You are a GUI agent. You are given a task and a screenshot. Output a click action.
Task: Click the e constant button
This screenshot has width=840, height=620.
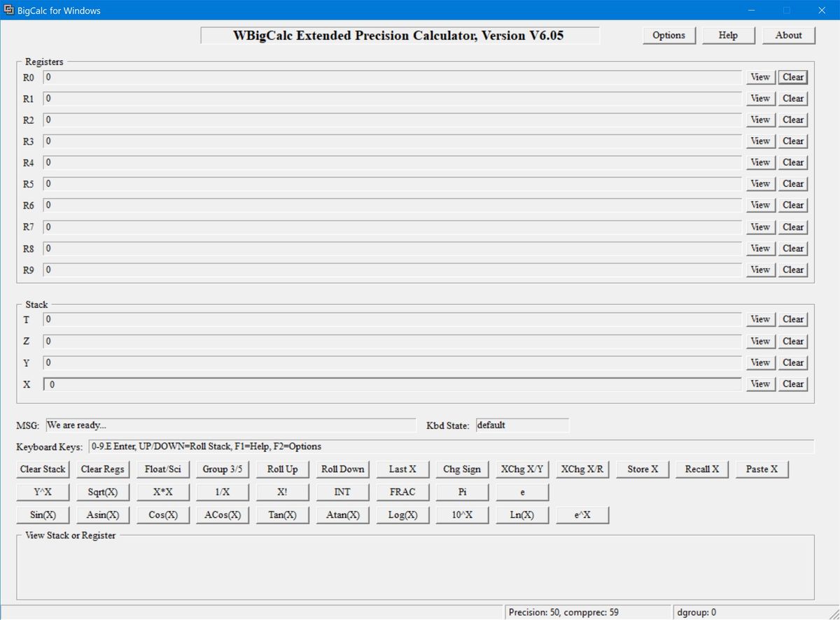522,492
